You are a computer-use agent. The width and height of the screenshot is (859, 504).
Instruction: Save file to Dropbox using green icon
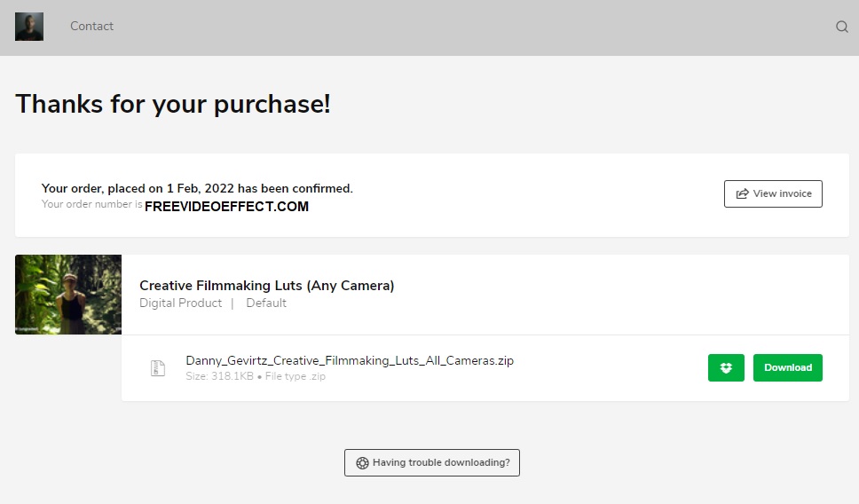pyautogui.click(x=726, y=367)
